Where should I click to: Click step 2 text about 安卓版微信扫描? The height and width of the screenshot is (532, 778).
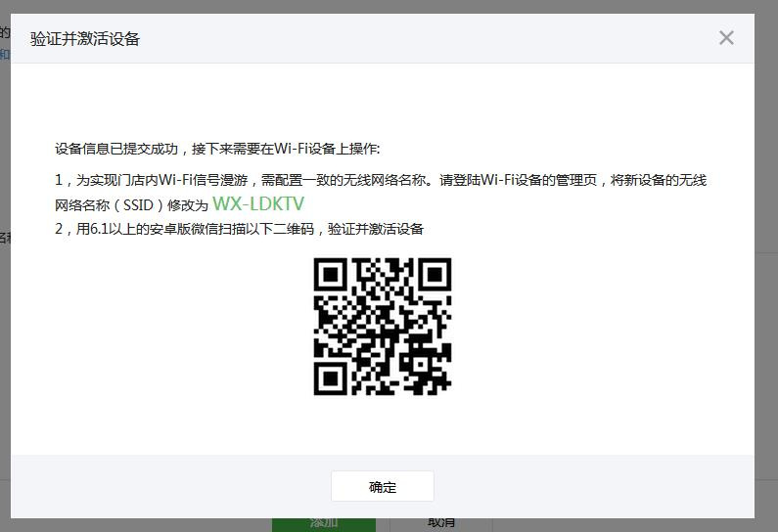[x=239, y=229]
